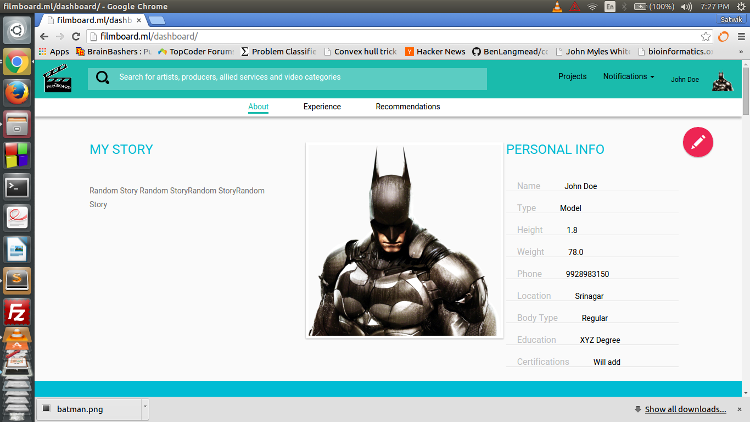This screenshot has width=750, height=422.
Task: Open Hacker News bookmark
Action: (x=435, y=51)
